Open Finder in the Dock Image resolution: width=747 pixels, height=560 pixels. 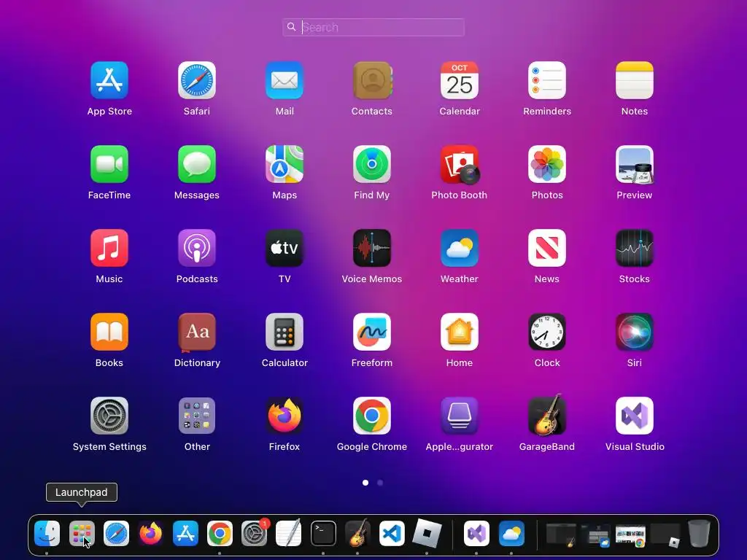[x=47, y=533]
